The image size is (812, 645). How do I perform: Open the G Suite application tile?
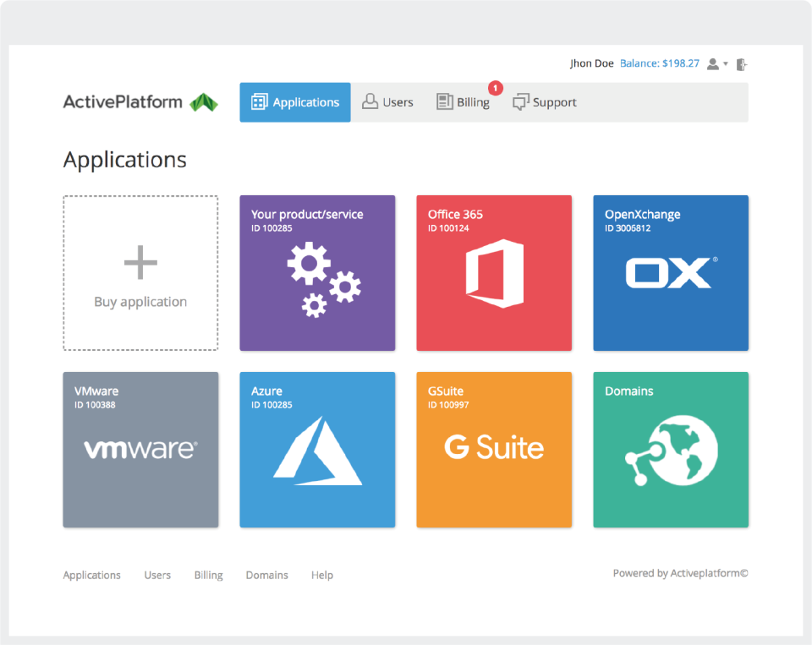(494, 450)
